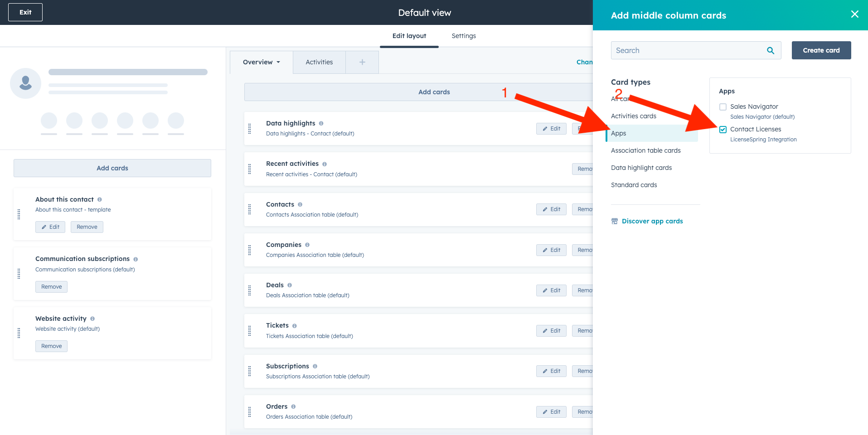868x435 pixels.
Task: Click the plus icon to add tab
Action: [362, 62]
